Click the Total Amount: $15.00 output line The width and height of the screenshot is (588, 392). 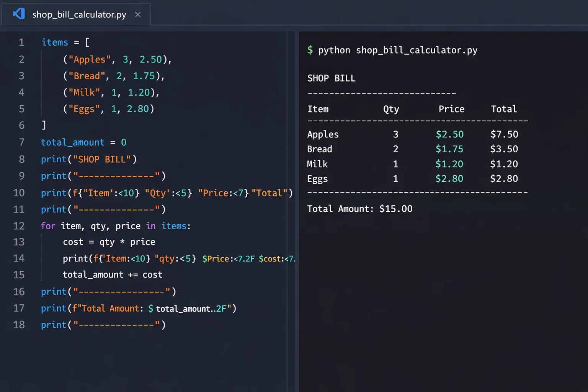click(359, 209)
